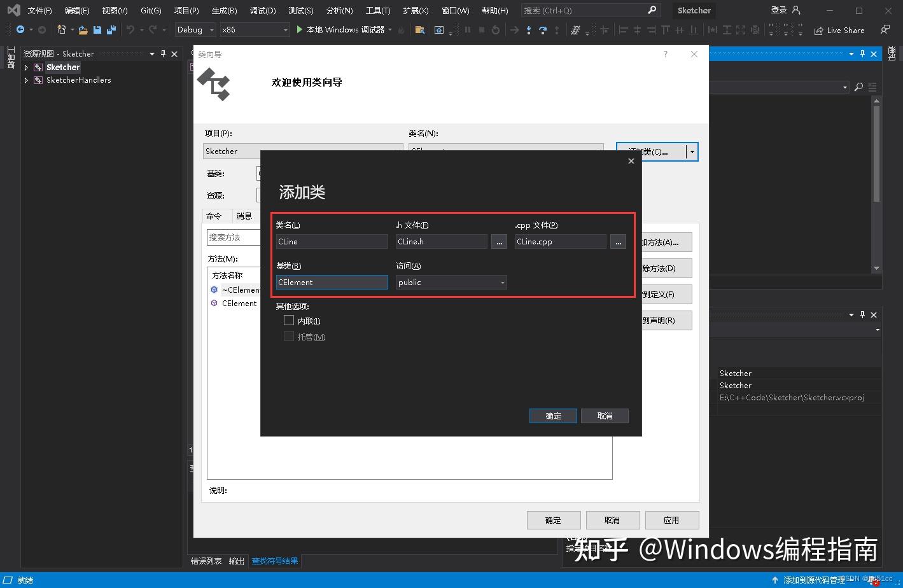The height and width of the screenshot is (588, 903).
Task: Click the Restart debugging icon
Action: click(495, 29)
